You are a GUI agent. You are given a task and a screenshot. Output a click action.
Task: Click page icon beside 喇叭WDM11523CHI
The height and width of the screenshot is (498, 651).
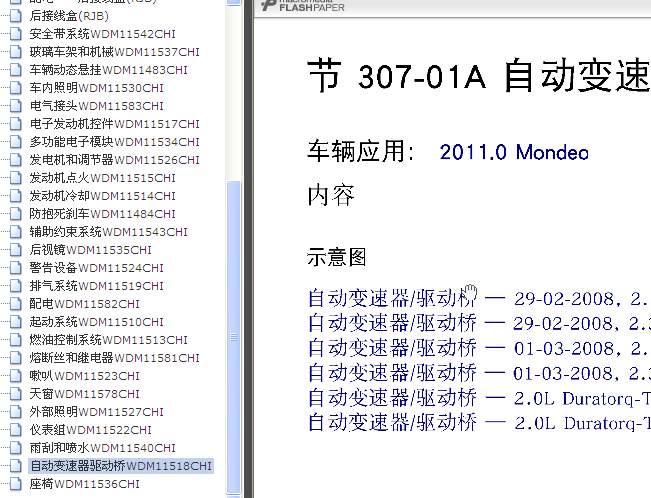click(x=16, y=376)
